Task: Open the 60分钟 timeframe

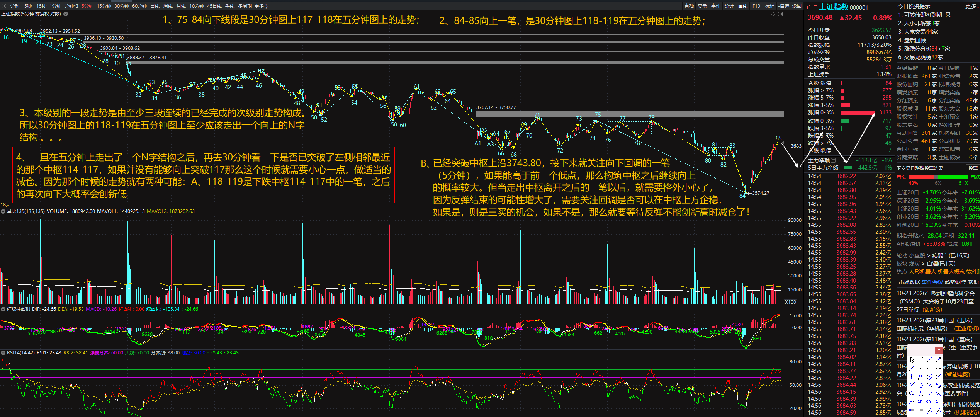Action: click(x=139, y=6)
